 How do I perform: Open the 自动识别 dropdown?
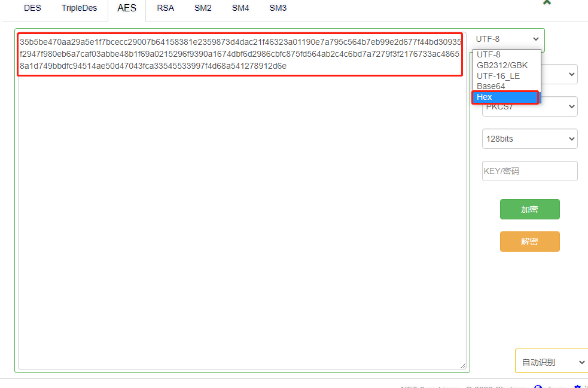coord(552,362)
